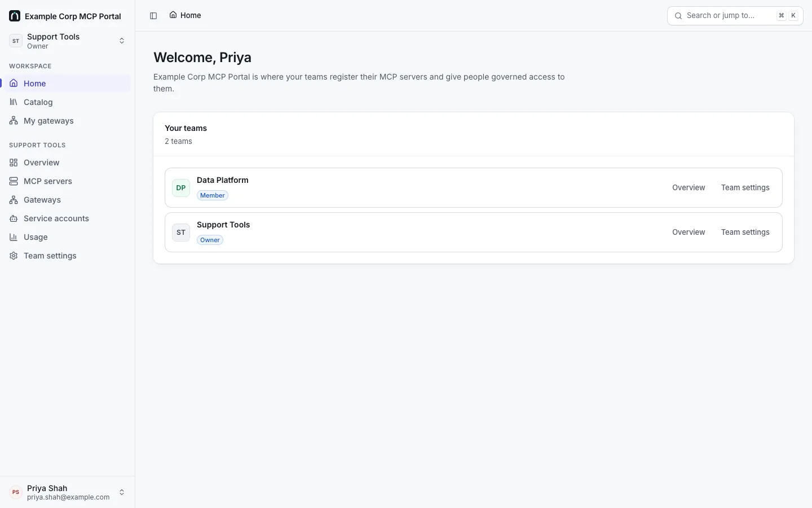The height and width of the screenshot is (508, 812).
Task: Open Team settings for Data Platform
Action: click(745, 187)
